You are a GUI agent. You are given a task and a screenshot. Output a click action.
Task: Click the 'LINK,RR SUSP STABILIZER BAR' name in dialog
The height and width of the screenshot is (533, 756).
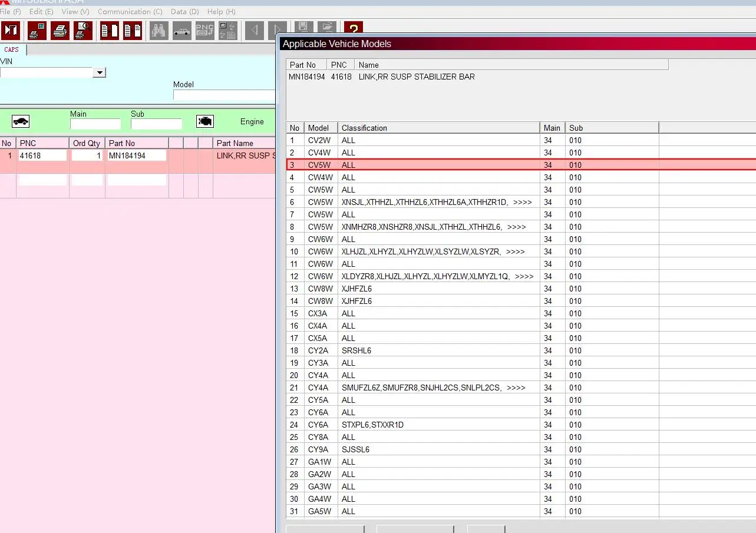pos(417,77)
